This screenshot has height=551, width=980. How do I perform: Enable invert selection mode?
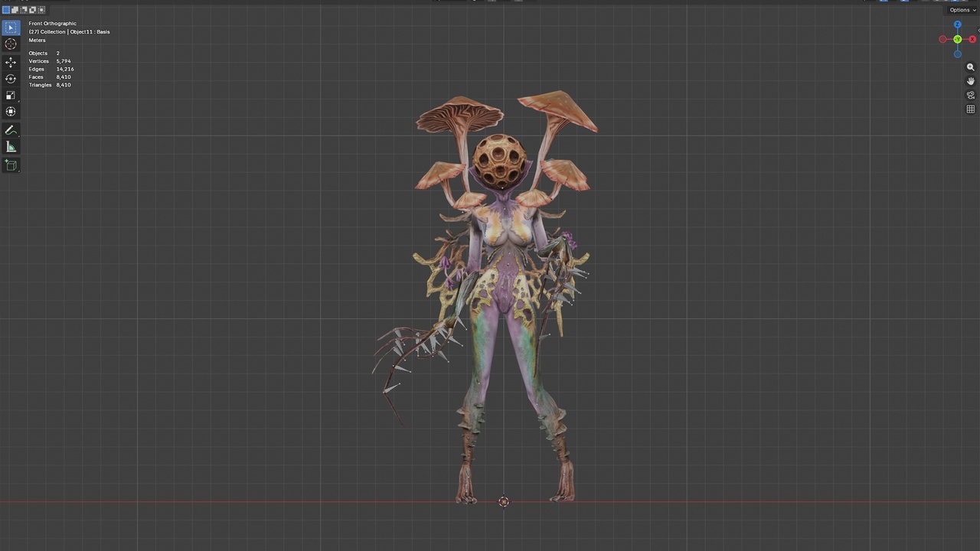click(32, 10)
